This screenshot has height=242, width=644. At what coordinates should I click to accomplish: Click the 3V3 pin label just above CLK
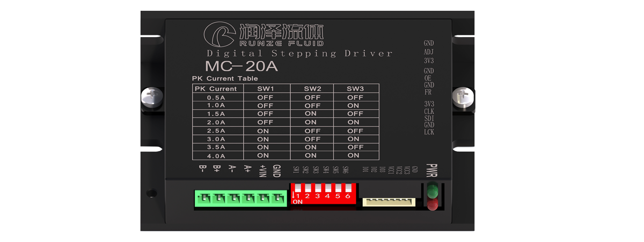(429, 104)
